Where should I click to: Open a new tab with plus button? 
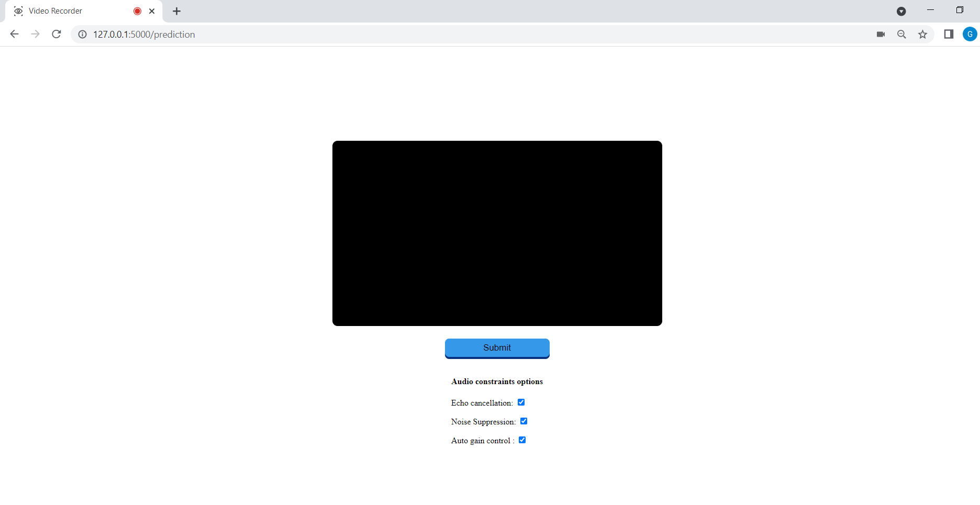(177, 11)
